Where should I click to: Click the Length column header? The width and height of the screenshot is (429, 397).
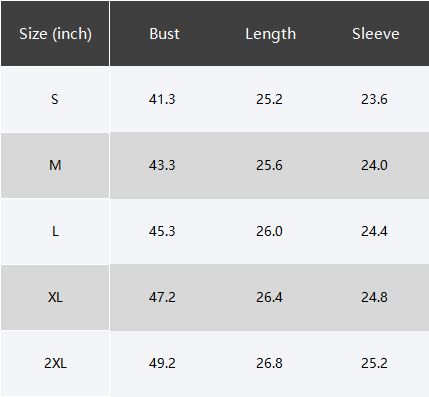click(270, 34)
